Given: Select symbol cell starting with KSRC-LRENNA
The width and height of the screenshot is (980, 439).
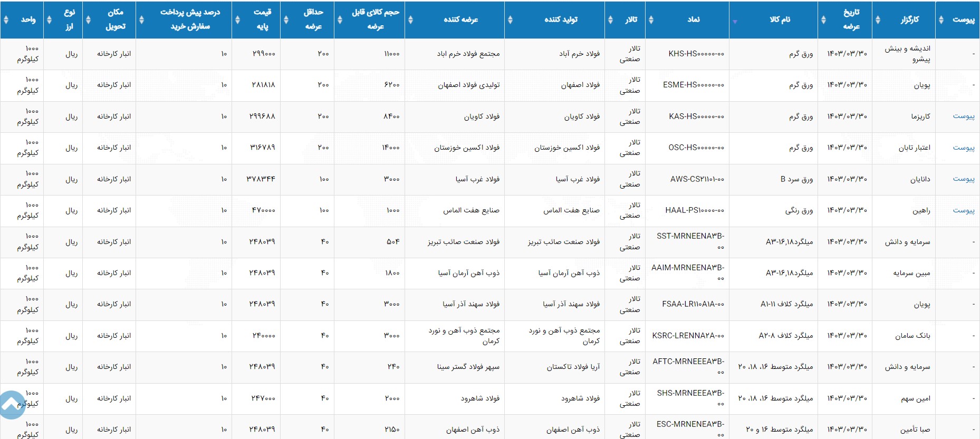Looking at the screenshot, I should (x=688, y=336).
